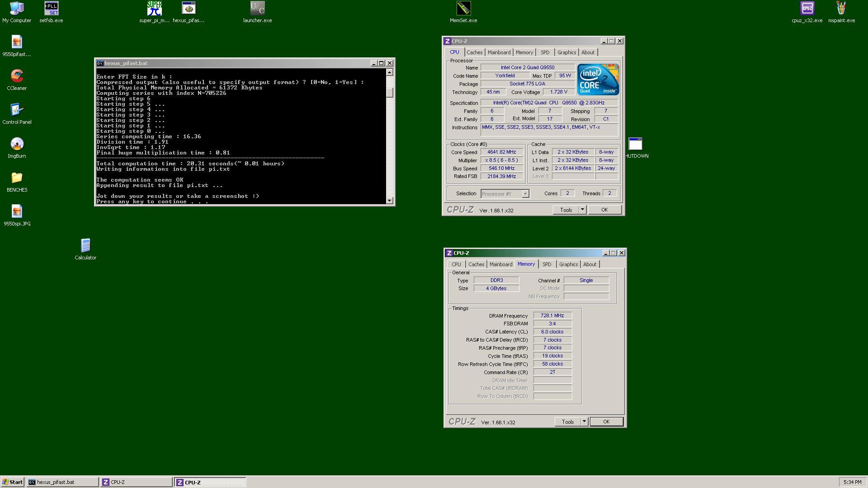
Task: Click the Bus Speed value field
Action: (x=501, y=169)
